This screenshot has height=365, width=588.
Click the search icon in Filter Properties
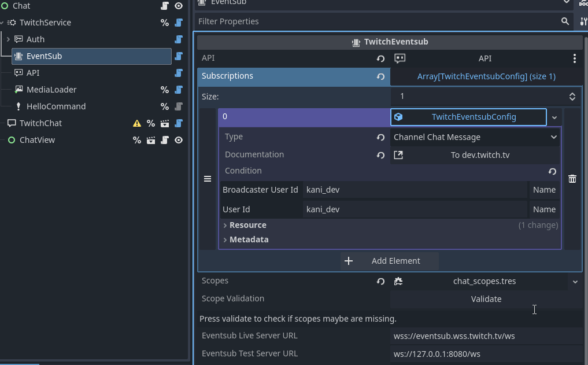click(x=565, y=21)
